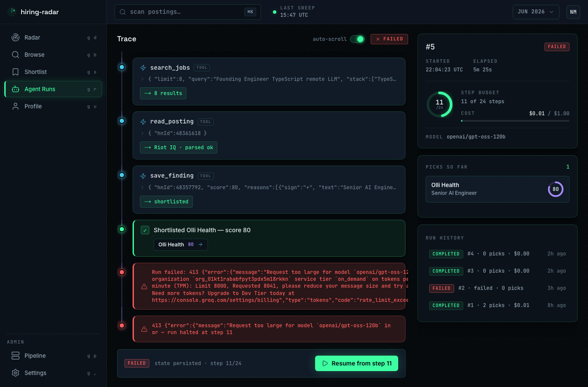The image size is (588, 387).
Task: Open the Olli Health 80 chip link
Action: pos(181,245)
